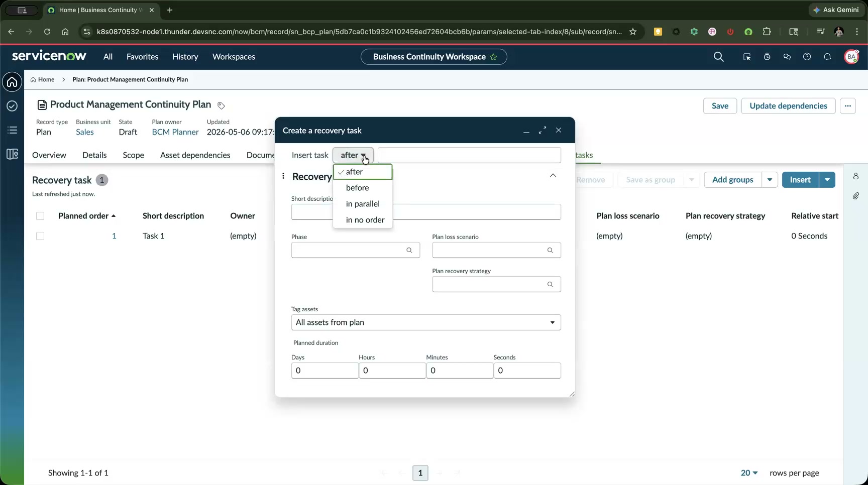Screen dimensions: 868x485
Task: Open the History menu
Action: [x=185, y=57]
